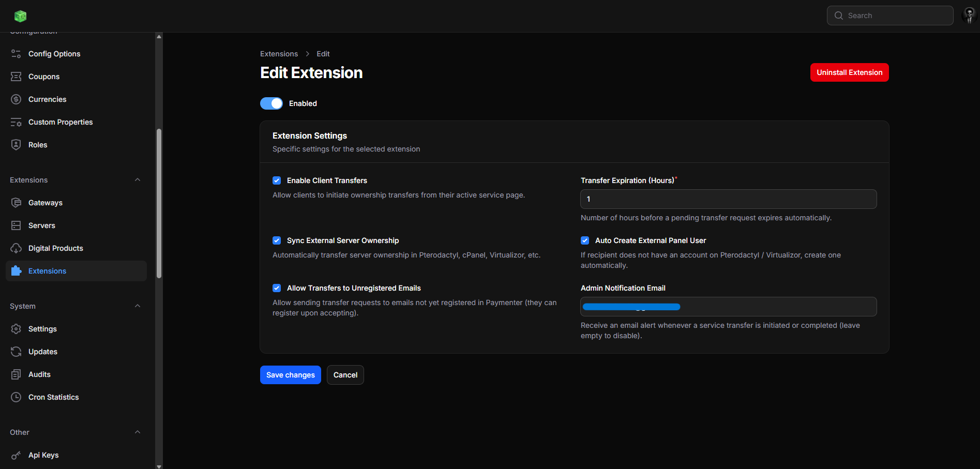
Task: Click the Save changes button
Action: 291,375
